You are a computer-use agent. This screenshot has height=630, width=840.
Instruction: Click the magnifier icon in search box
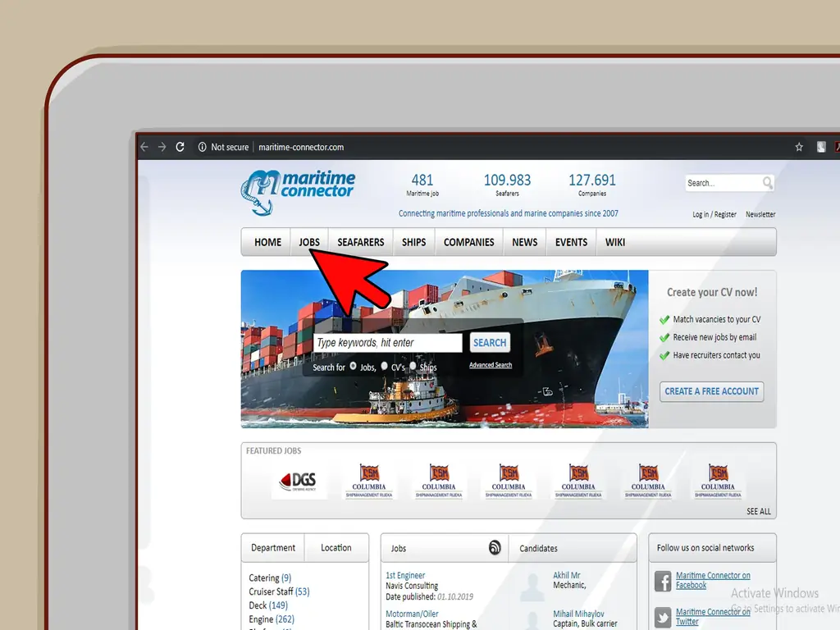tap(767, 183)
